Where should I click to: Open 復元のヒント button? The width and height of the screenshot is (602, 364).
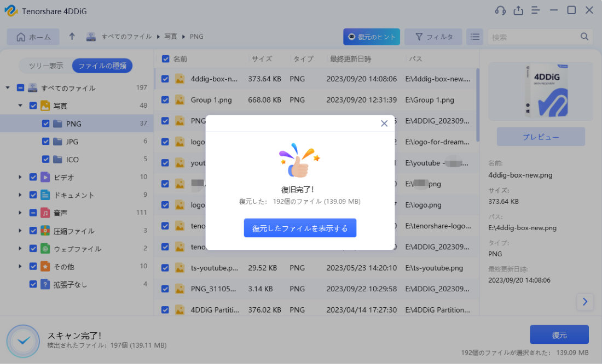(371, 37)
